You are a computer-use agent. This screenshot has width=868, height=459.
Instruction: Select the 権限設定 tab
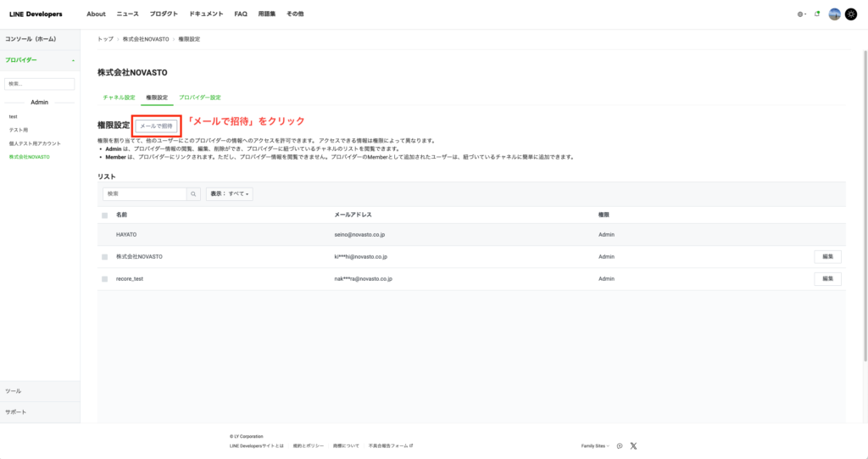[157, 98]
